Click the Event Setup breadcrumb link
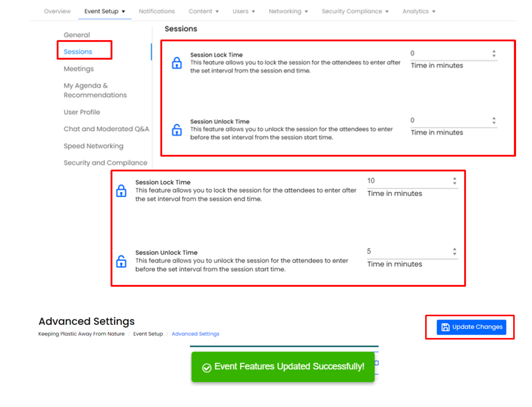Screen dimensions: 532x407 (148, 334)
